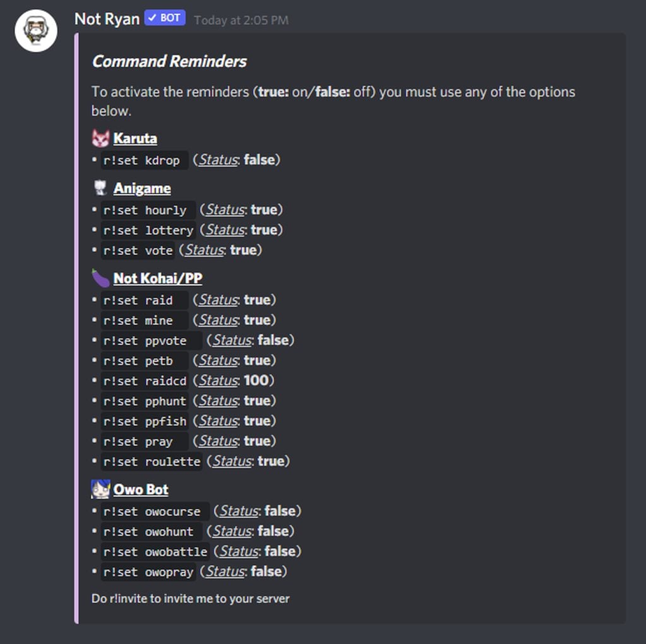Image resolution: width=646 pixels, height=644 pixels.
Task: Click the Owo Bot emoji icon
Action: [100, 489]
